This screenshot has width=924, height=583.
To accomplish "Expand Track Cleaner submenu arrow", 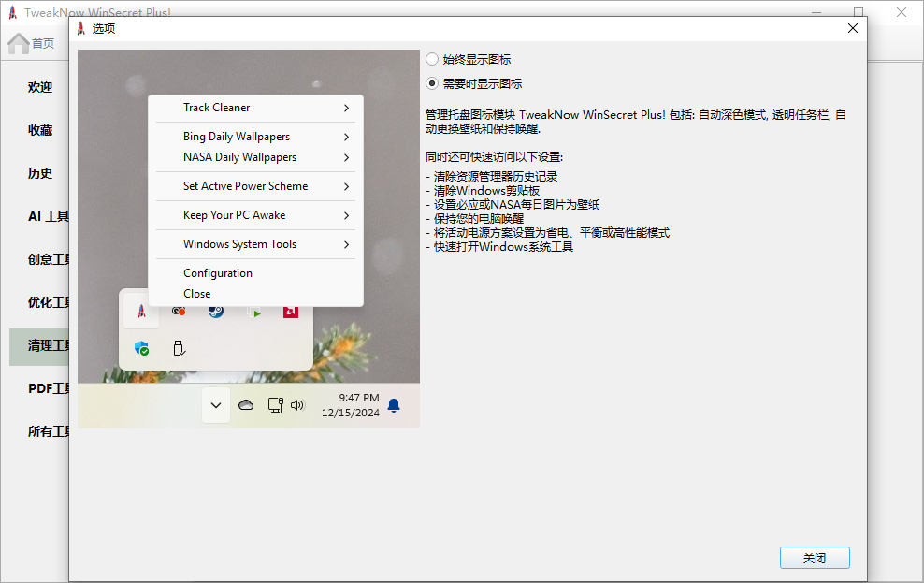I will (x=346, y=108).
